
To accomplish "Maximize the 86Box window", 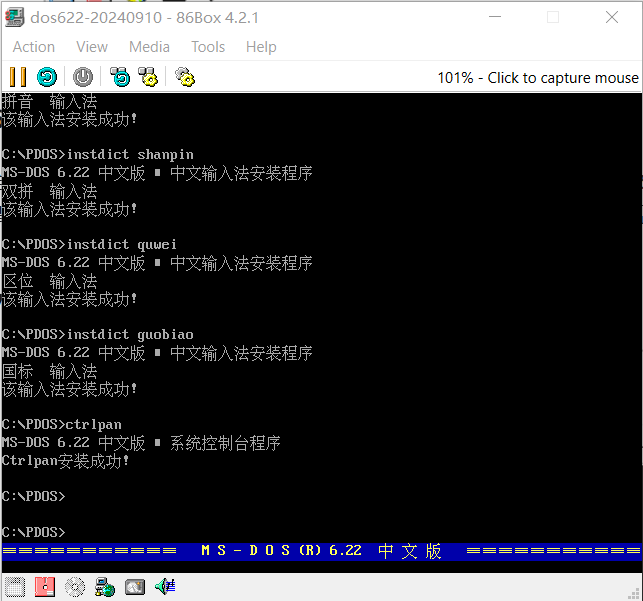I will [x=553, y=17].
